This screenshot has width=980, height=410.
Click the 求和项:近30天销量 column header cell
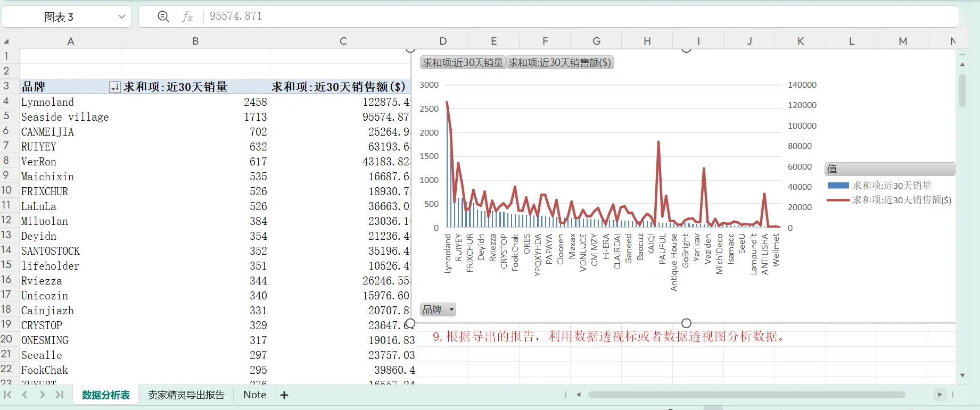click(x=195, y=87)
